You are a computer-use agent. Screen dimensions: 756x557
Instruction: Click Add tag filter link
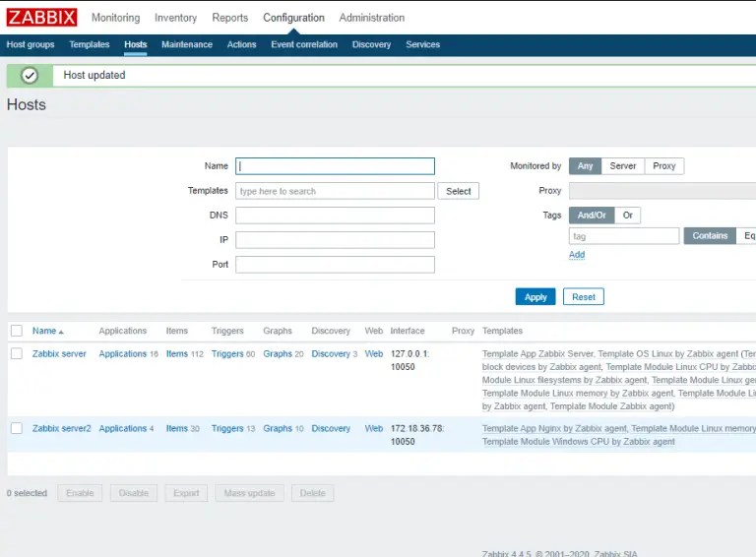(577, 255)
